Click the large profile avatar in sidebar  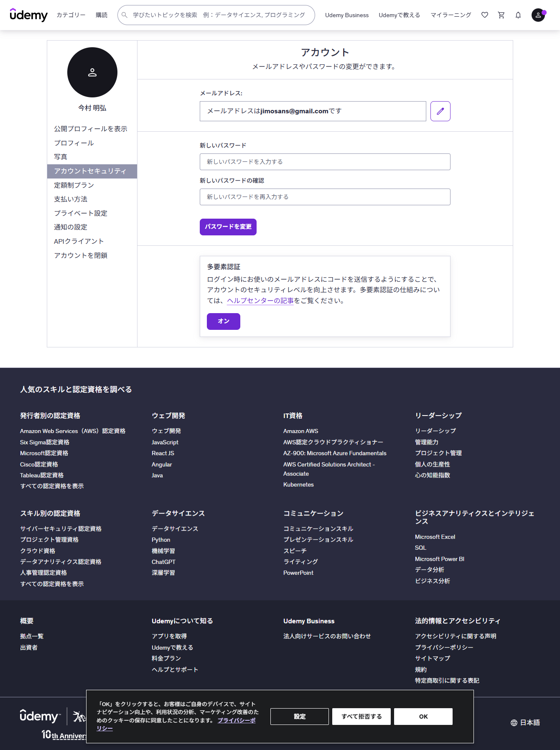[92, 72]
